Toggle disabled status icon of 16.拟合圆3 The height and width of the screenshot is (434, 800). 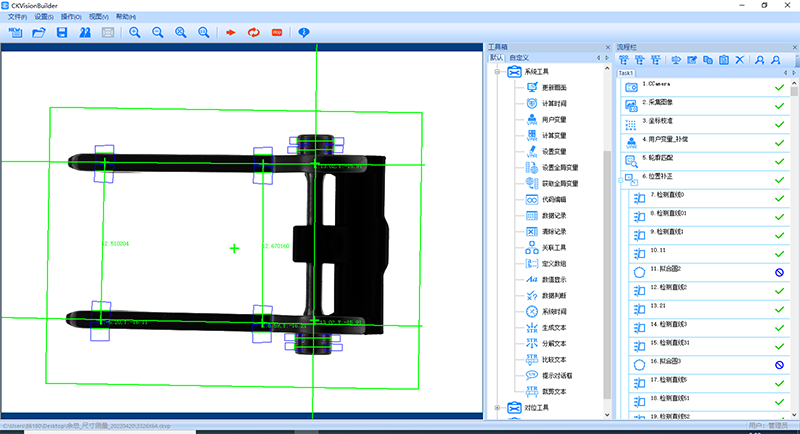pyautogui.click(x=778, y=362)
